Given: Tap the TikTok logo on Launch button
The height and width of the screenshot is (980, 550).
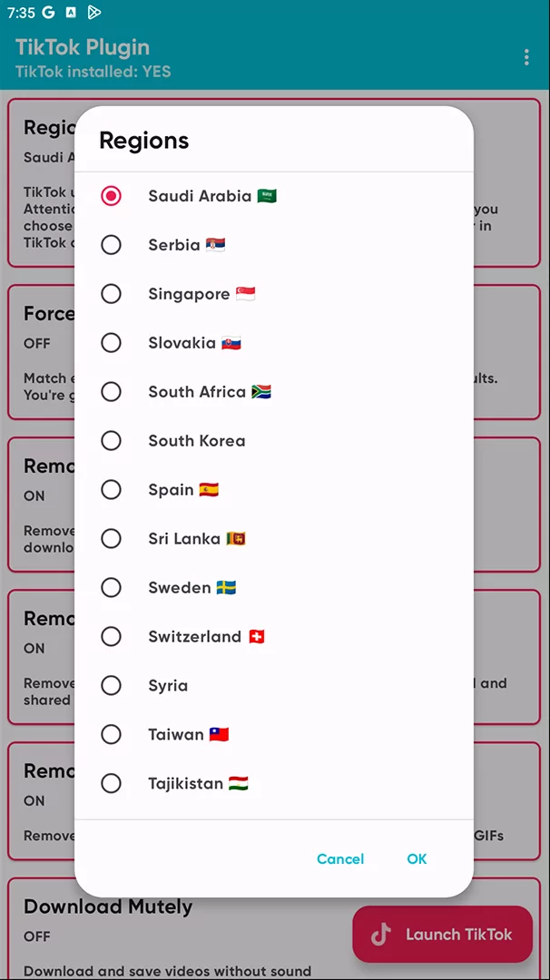Looking at the screenshot, I should tap(381, 935).
